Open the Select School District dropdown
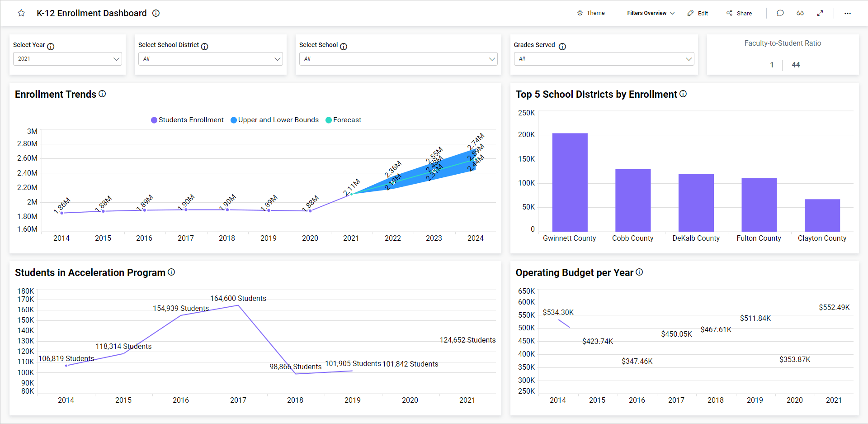 210,59
